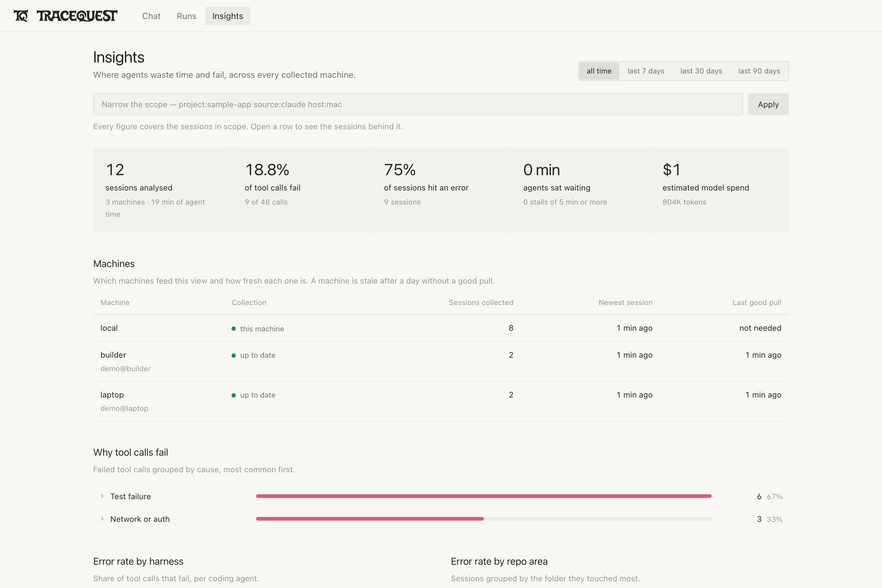Click the Network or auth label

[x=140, y=519]
